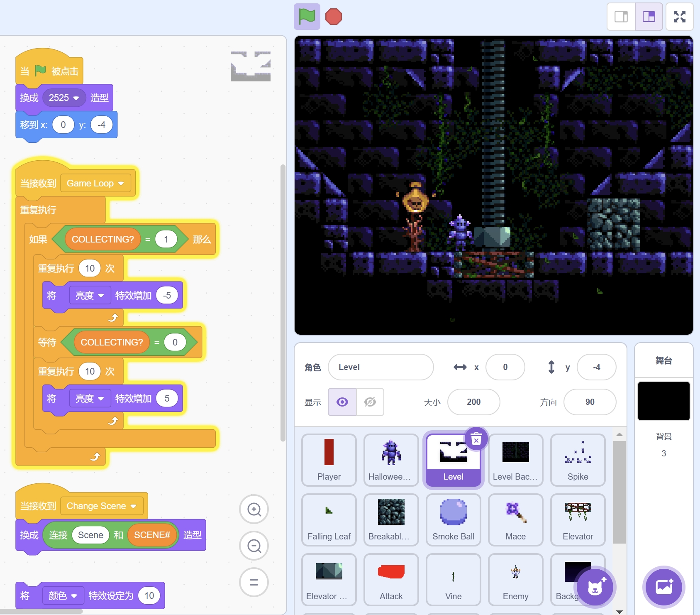Hide the sprite using the crossed-eye icon

coord(370,402)
